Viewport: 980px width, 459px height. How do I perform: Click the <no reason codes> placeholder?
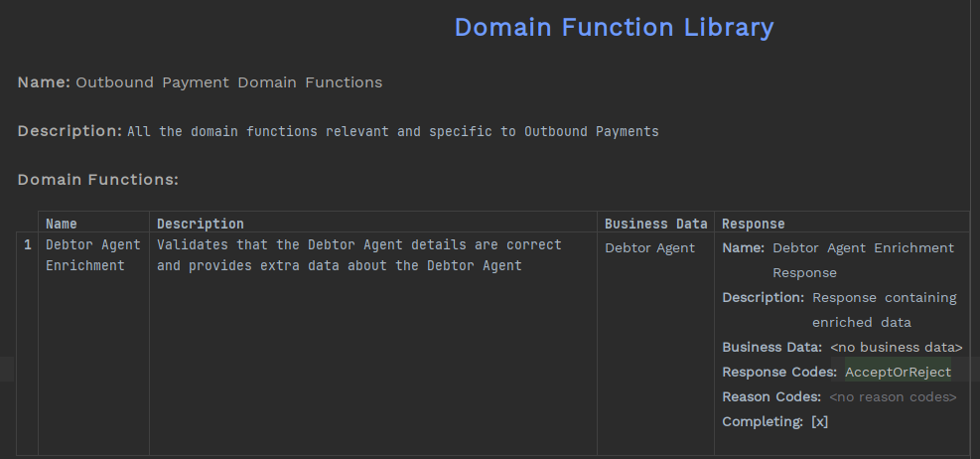[x=893, y=397]
